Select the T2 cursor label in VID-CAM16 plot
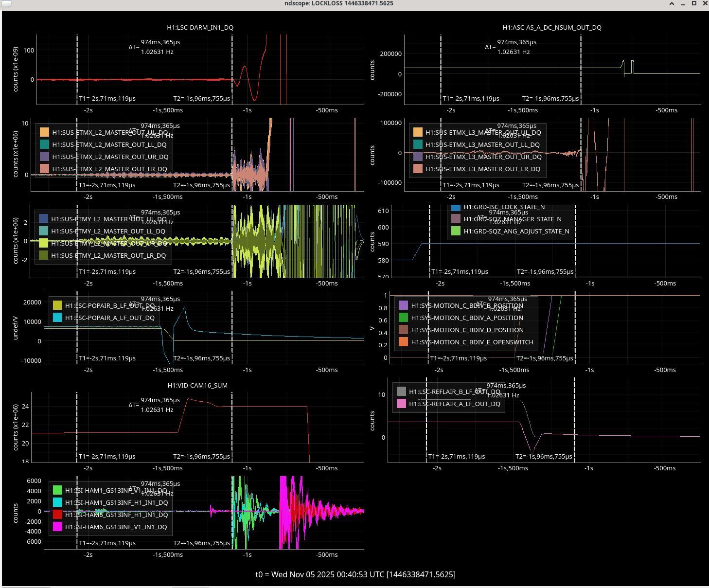709x588 pixels. (x=201, y=457)
